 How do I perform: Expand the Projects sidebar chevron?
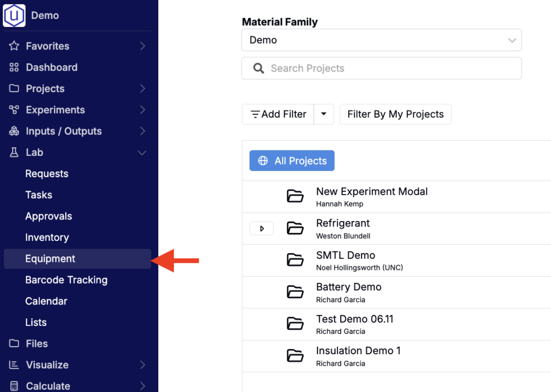coord(142,89)
